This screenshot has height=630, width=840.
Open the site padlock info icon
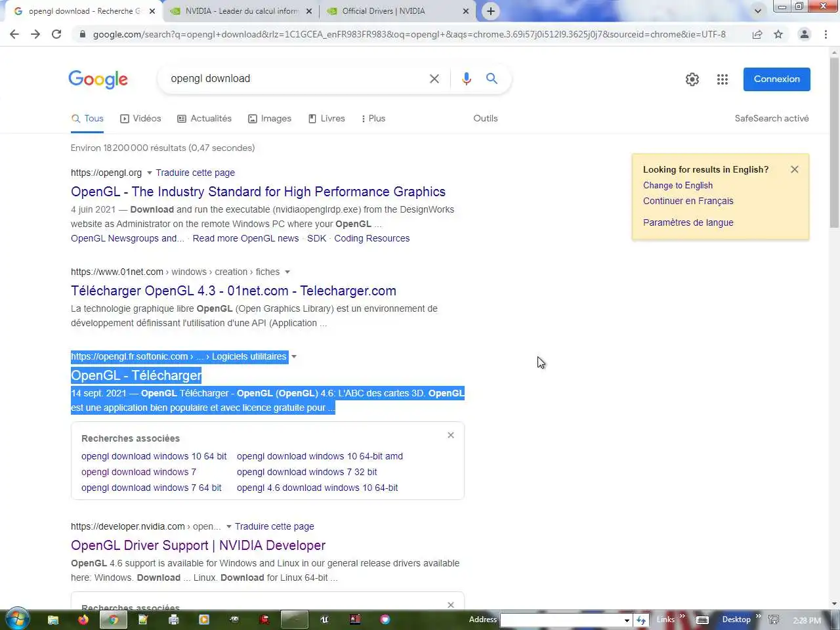coord(82,34)
